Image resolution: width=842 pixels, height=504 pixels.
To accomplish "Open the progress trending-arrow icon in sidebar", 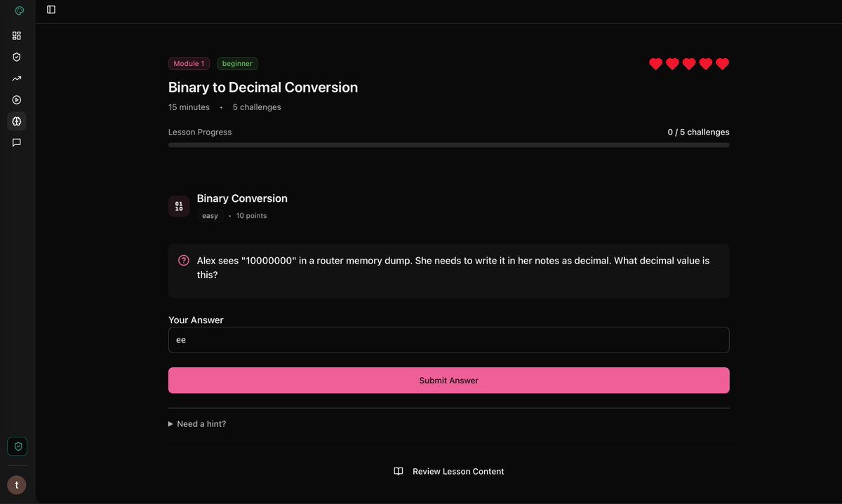I will point(16,78).
